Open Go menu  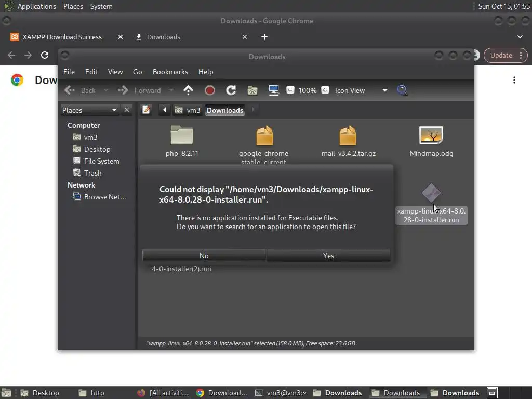[x=137, y=72]
